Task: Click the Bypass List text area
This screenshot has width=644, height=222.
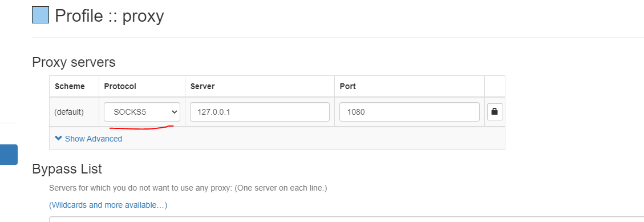Action: 346,219
